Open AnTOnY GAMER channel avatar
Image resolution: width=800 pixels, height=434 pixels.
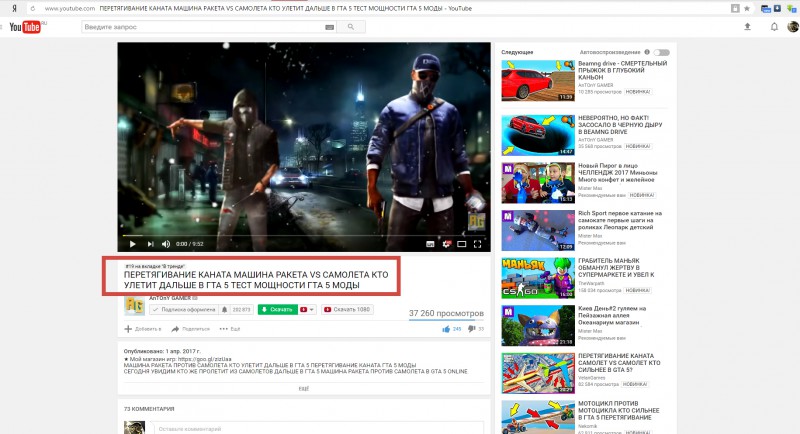(134, 305)
